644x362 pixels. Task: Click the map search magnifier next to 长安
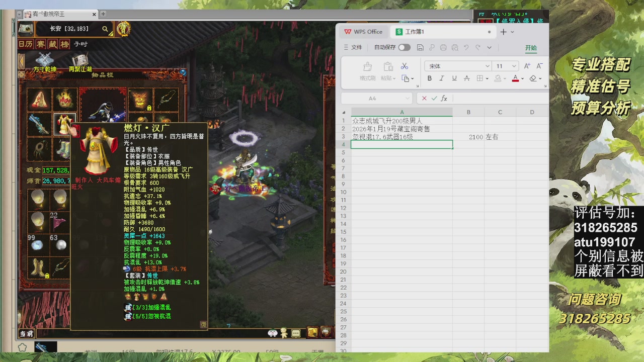pos(105,29)
